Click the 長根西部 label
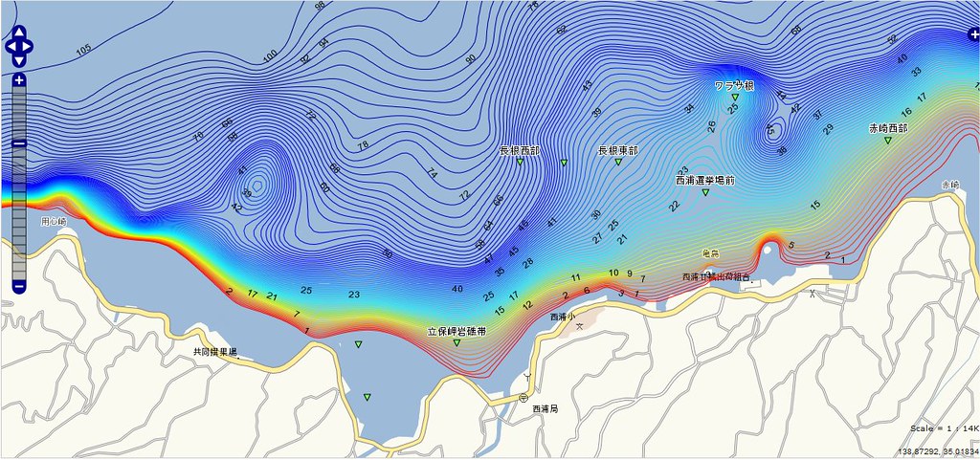 [x=520, y=150]
